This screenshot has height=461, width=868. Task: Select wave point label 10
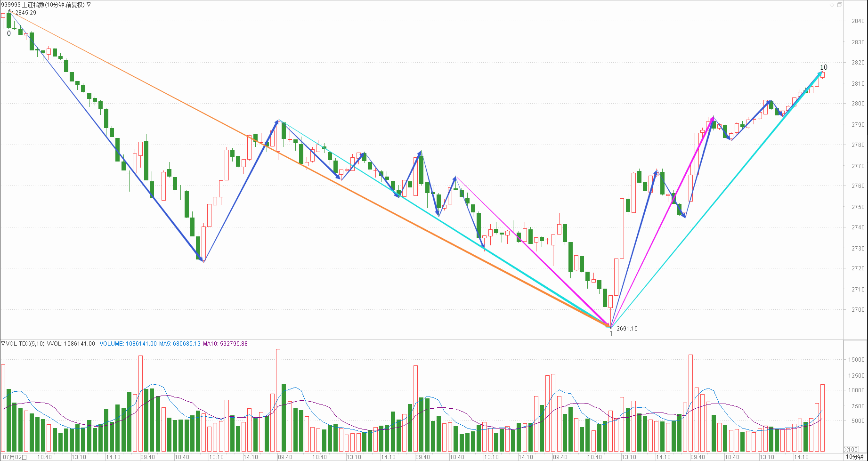[823, 67]
